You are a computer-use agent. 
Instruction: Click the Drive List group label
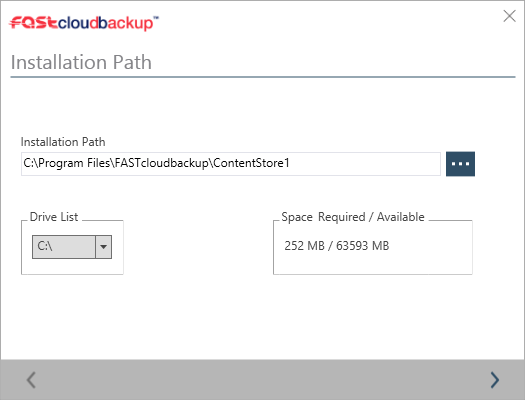54,217
